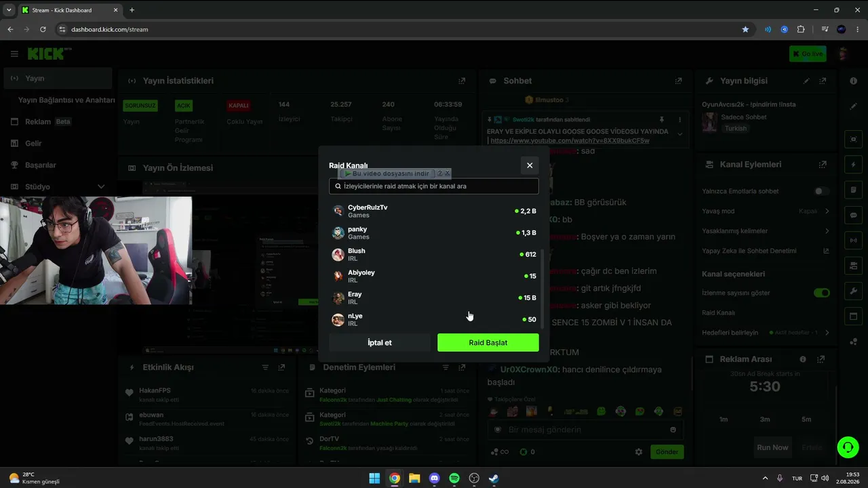Pick Abiyoley channel from raid list
This screenshot has height=488, width=868.
(x=434, y=276)
